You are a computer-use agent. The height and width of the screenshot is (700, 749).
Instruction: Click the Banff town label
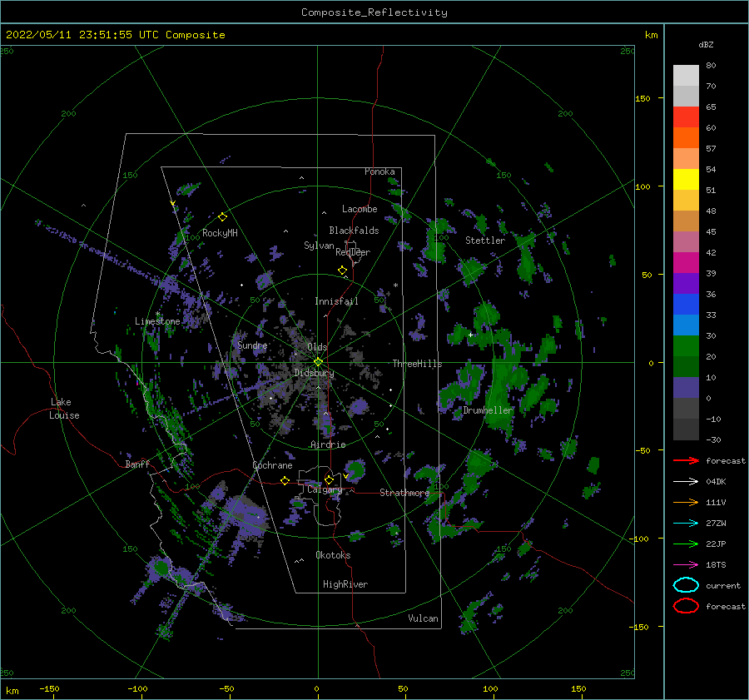[x=137, y=464]
